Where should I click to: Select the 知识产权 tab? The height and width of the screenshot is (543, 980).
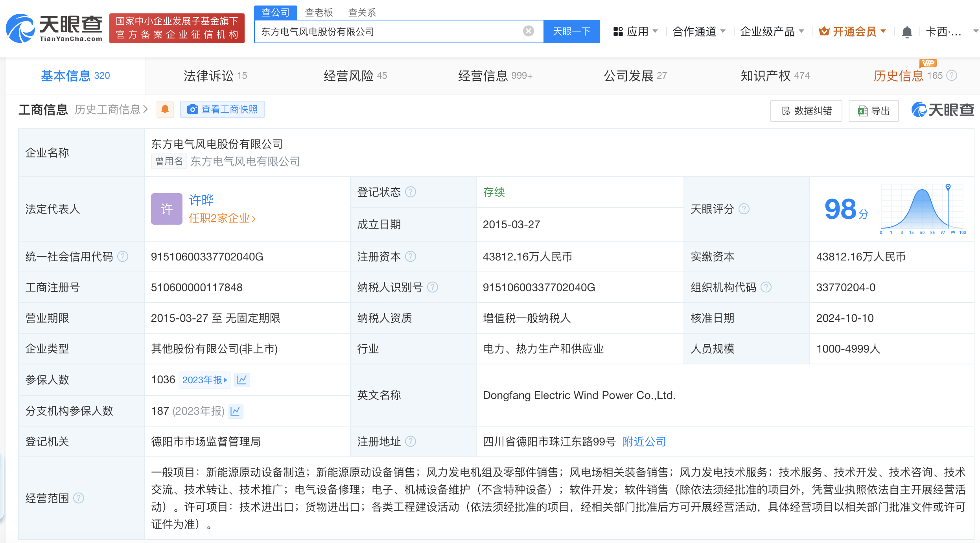pyautogui.click(x=776, y=76)
